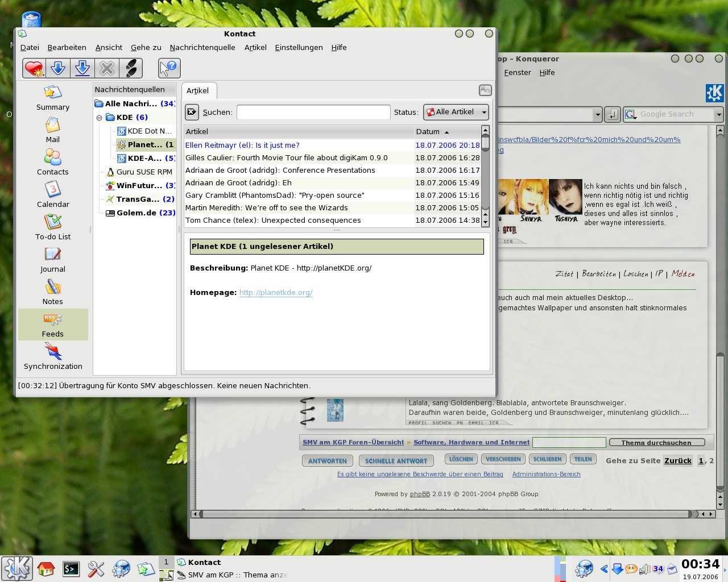
Task: Open the Synchronization component
Action: (53, 357)
